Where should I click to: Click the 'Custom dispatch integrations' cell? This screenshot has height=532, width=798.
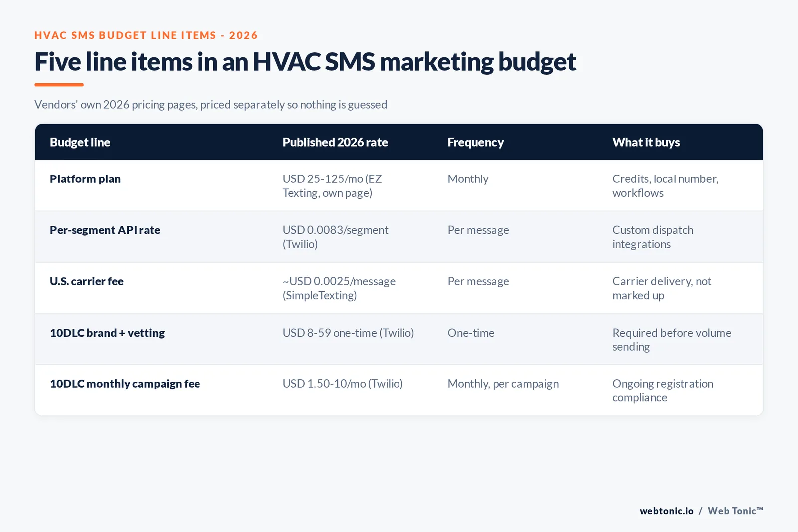pos(653,237)
